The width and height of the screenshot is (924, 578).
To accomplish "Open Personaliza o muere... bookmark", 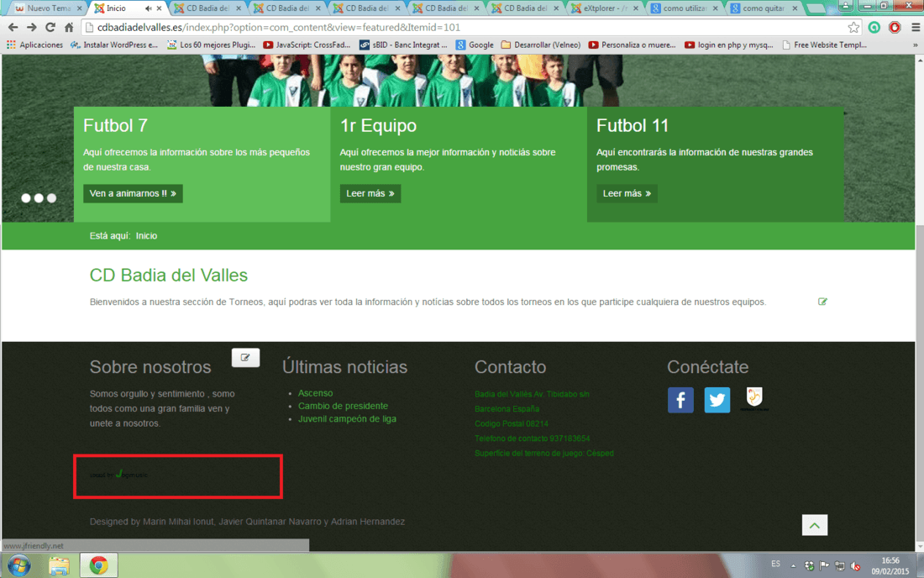I will click(633, 45).
